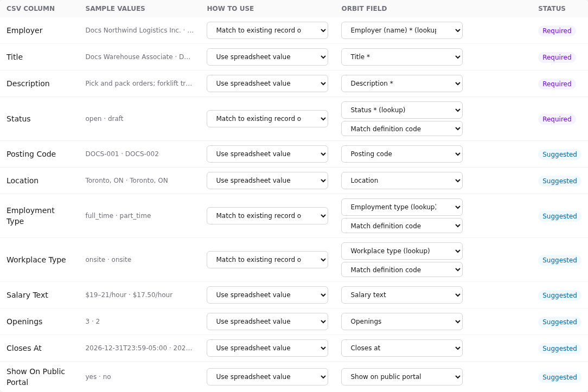588x392 pixels.
Task: Open the 'Title *' orbit field dropdown
Action: [x=401, y=57]
